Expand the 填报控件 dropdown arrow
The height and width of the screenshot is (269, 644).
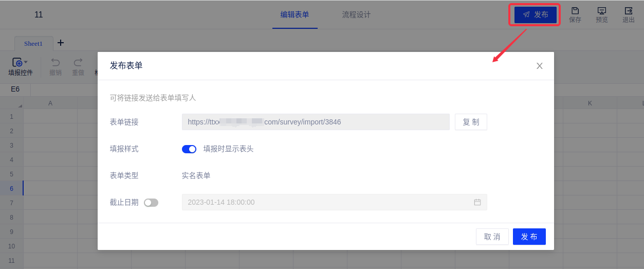click(x=26, y=62)
